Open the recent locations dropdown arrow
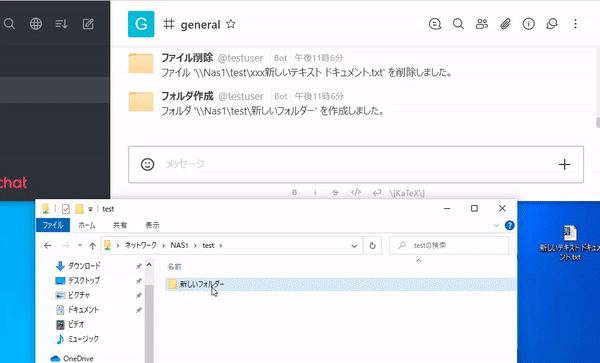 click(x=80, y=246)
